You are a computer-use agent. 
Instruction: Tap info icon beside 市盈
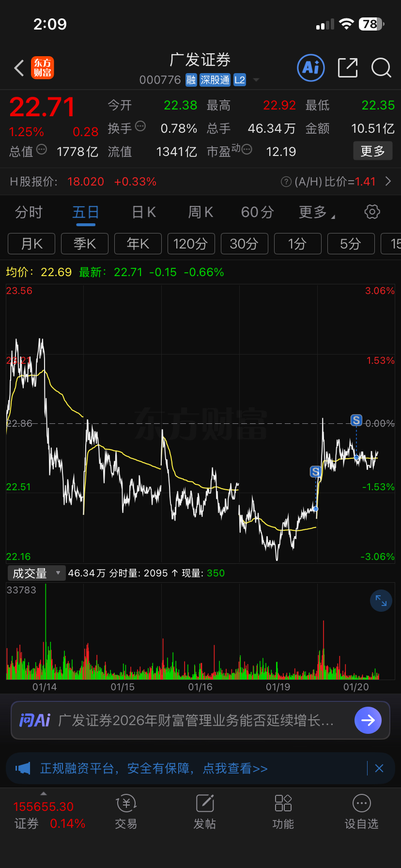247,150
